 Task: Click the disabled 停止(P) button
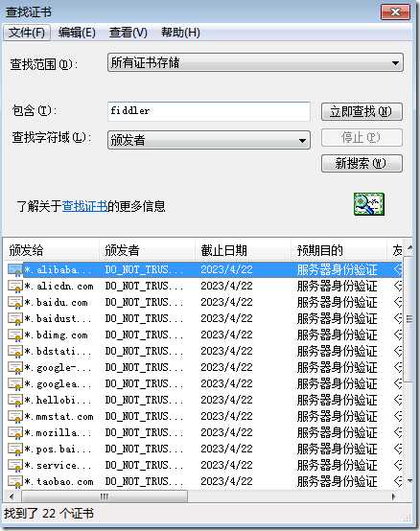coord(362,137)
